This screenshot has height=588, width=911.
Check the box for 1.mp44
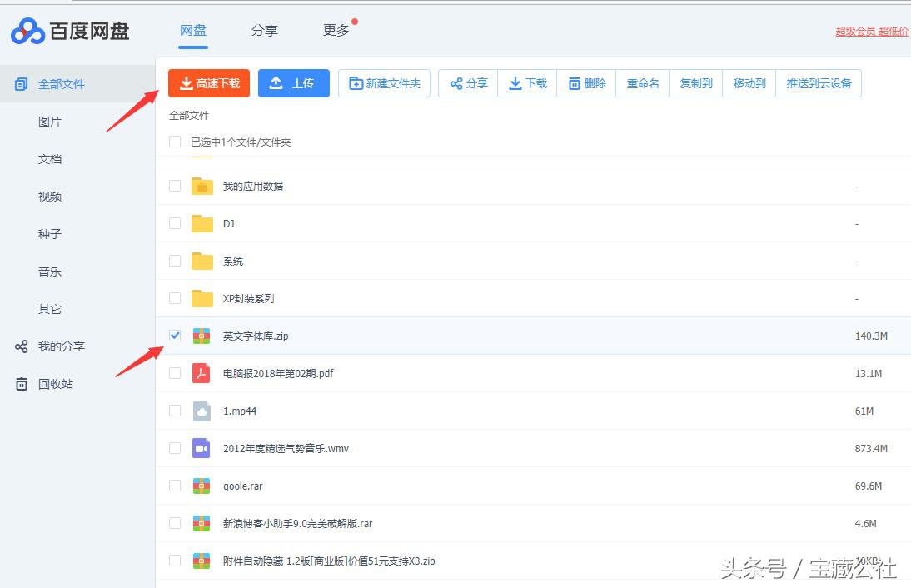coord(175,411)
